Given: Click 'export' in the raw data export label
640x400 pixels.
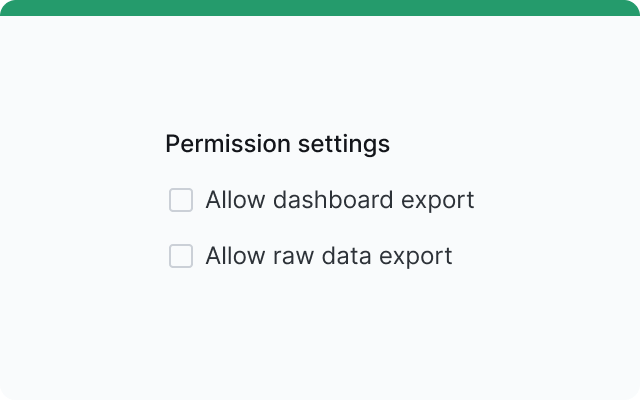Looking at the screenshot, I should 415,257.
